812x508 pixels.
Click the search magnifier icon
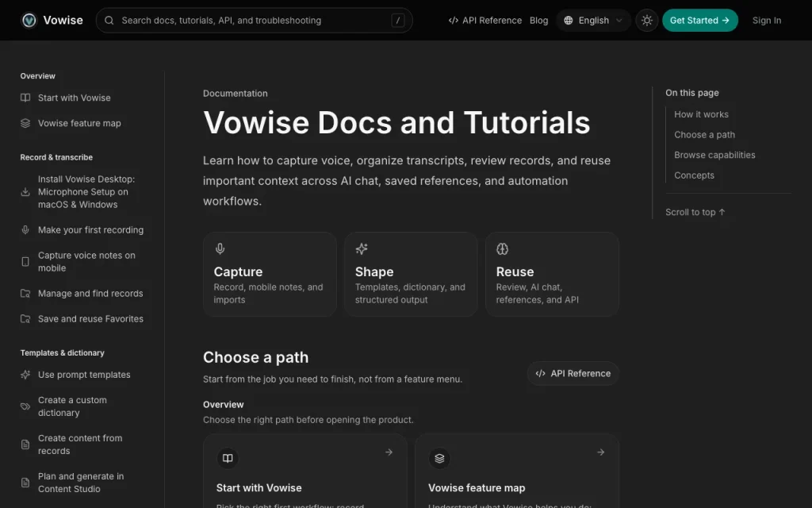coord(109,20)
